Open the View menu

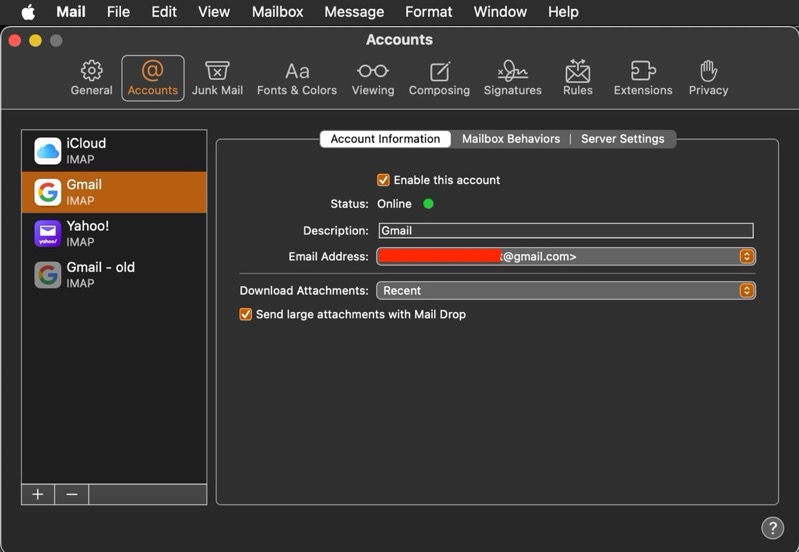(x=214, y=12)
